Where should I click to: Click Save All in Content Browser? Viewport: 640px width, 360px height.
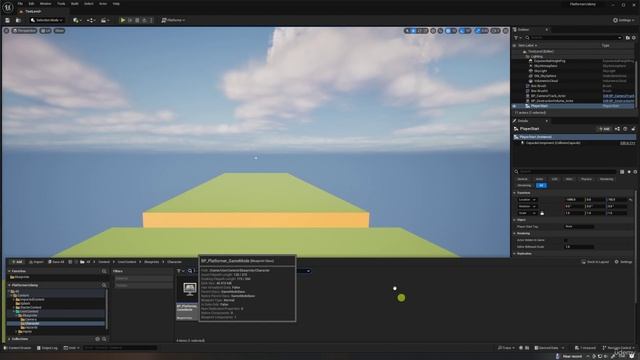click(56, 262)
